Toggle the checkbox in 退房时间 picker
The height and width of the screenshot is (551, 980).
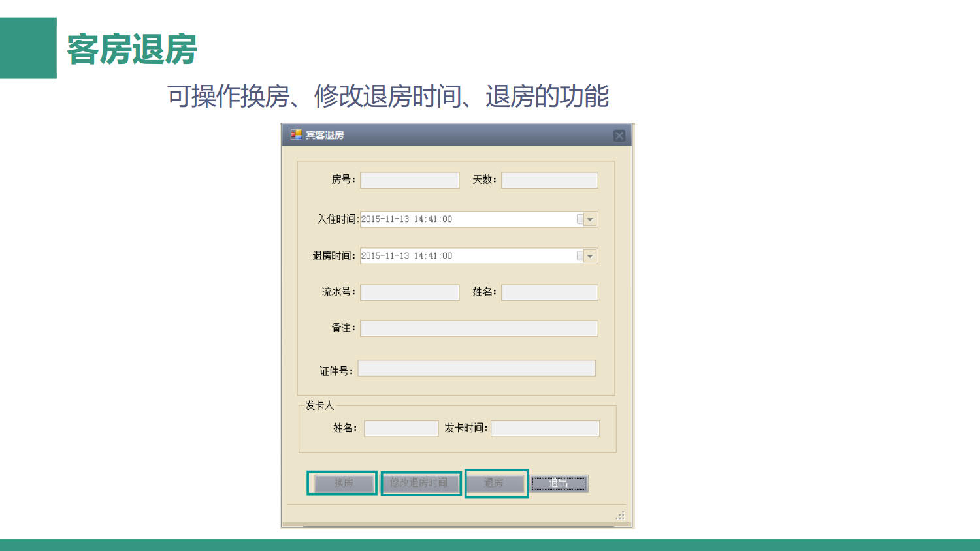tap(580, 256)
